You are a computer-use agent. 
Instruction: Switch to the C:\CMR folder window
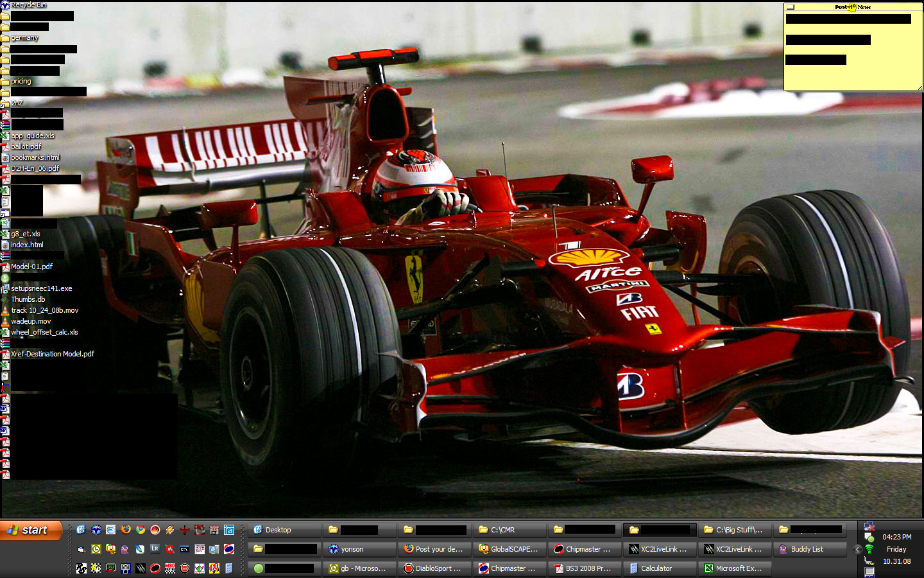[509, 530]
